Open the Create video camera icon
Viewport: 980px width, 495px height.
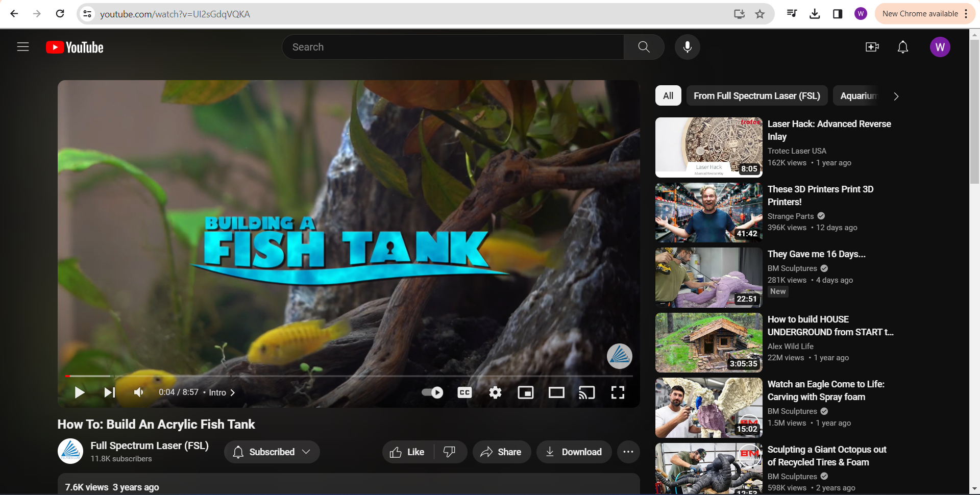point(872,47)
